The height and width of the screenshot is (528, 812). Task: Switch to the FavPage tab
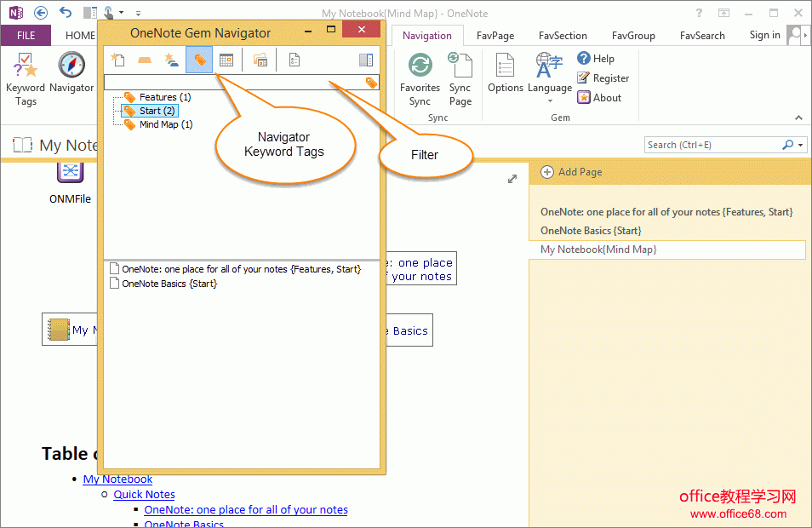click(x=495, y=36)
